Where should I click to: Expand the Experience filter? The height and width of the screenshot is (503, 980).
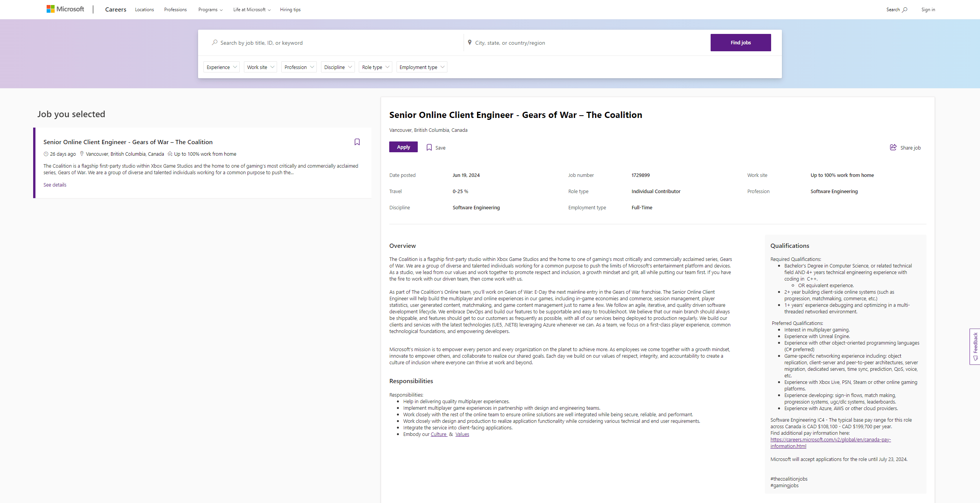pos(222,67)
